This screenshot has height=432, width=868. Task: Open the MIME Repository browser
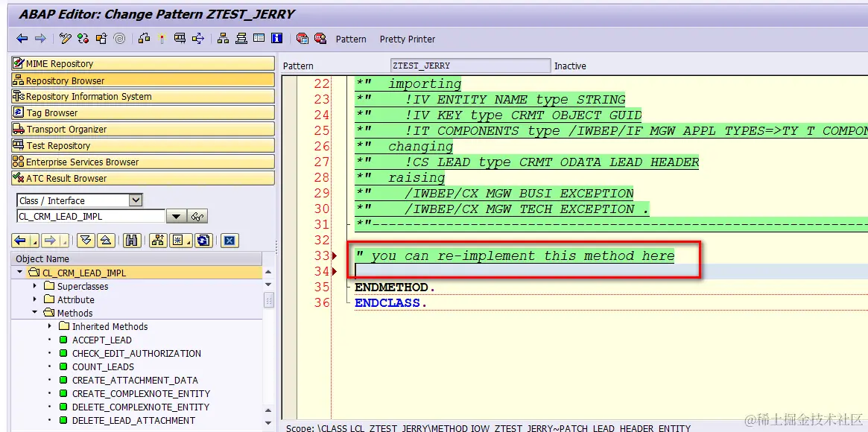coord(143,63)
